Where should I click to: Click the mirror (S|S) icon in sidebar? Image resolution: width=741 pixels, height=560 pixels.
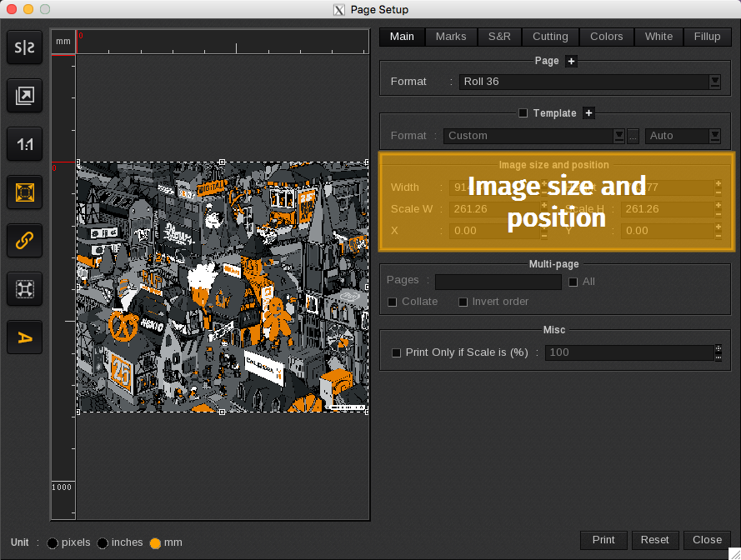coord(25,48)
